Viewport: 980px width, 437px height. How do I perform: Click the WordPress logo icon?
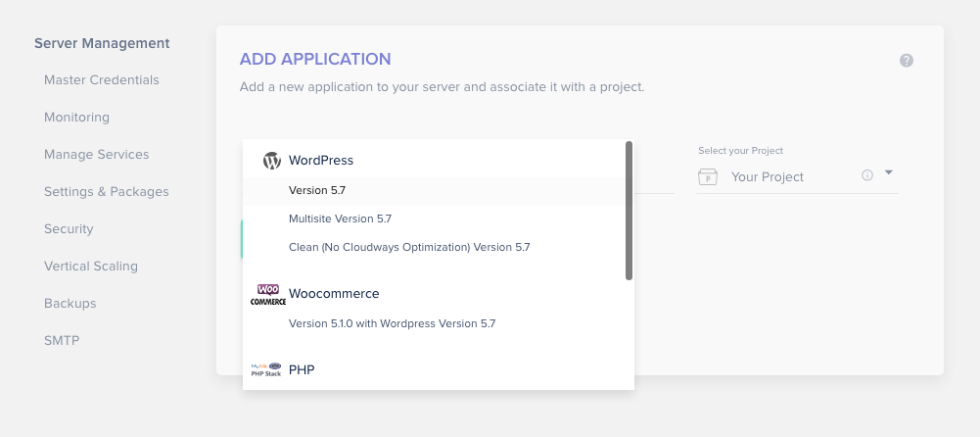(272, 161)
